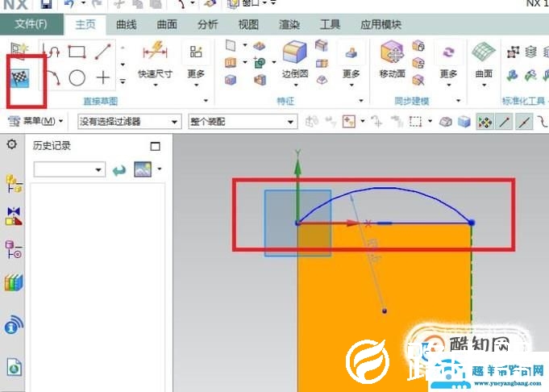Open the 文件(F) file menu

pyautogui.click(x=31, y=24)
